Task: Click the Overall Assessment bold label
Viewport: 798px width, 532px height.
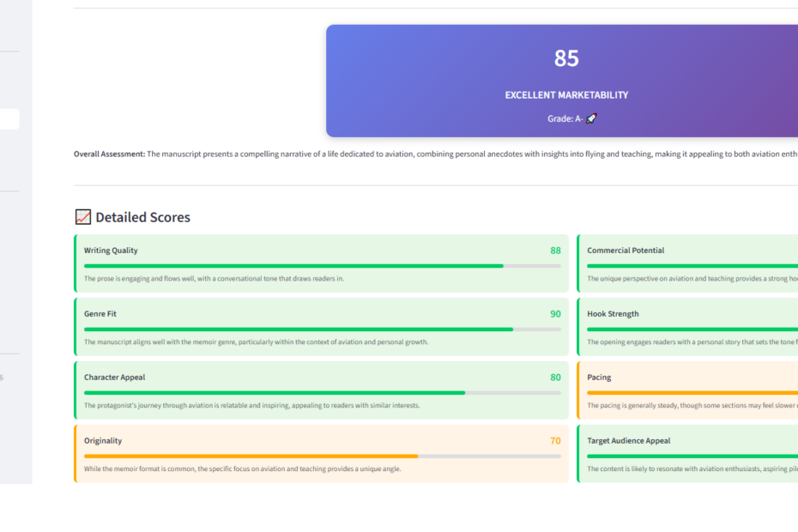Action: click(109, 154)
